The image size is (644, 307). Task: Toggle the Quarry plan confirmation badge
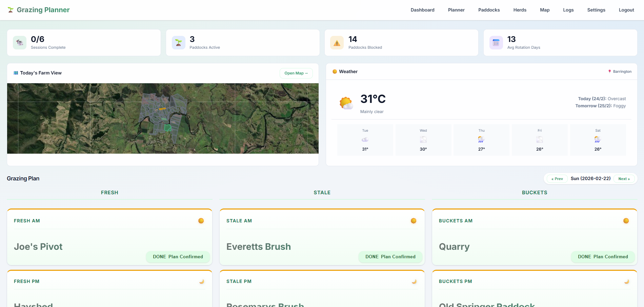(x=603, y=257)
